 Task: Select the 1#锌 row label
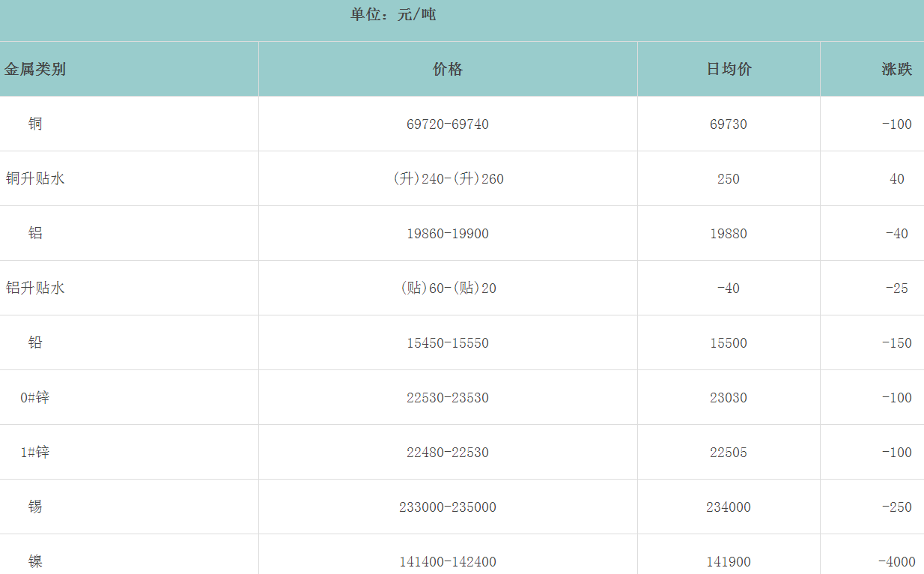click(x=35, y=452)
